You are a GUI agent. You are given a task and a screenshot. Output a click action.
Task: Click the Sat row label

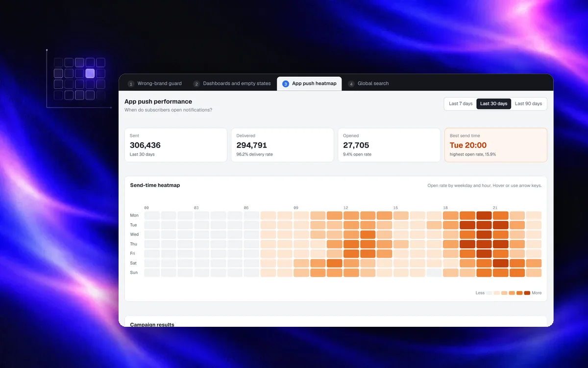133,263
